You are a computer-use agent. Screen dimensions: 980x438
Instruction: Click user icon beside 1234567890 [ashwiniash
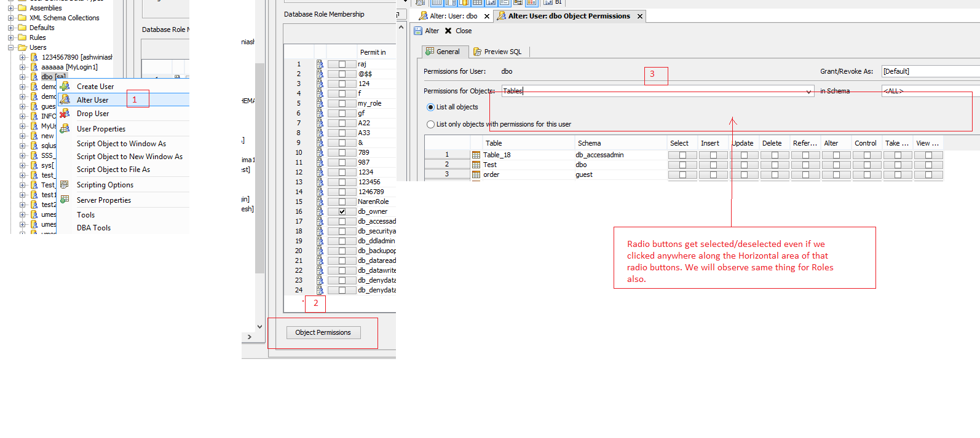pyautogui.click(x=34, y=57)
